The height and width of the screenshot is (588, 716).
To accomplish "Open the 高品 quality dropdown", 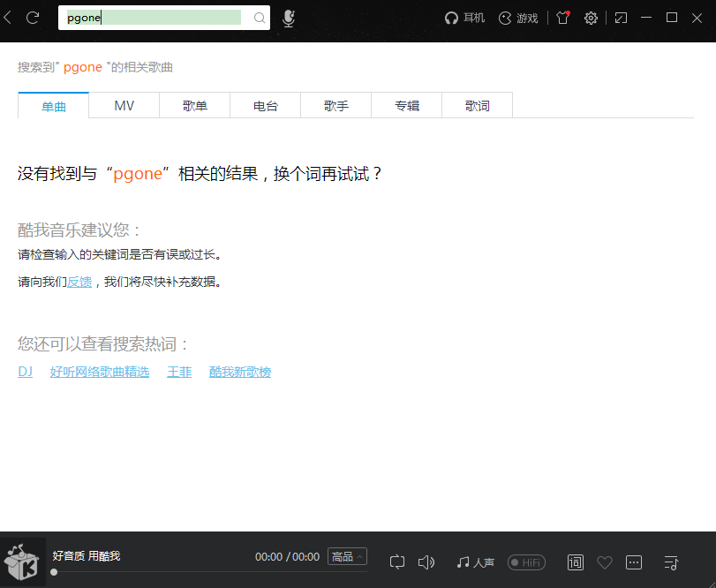I will [x=347, y=555].
